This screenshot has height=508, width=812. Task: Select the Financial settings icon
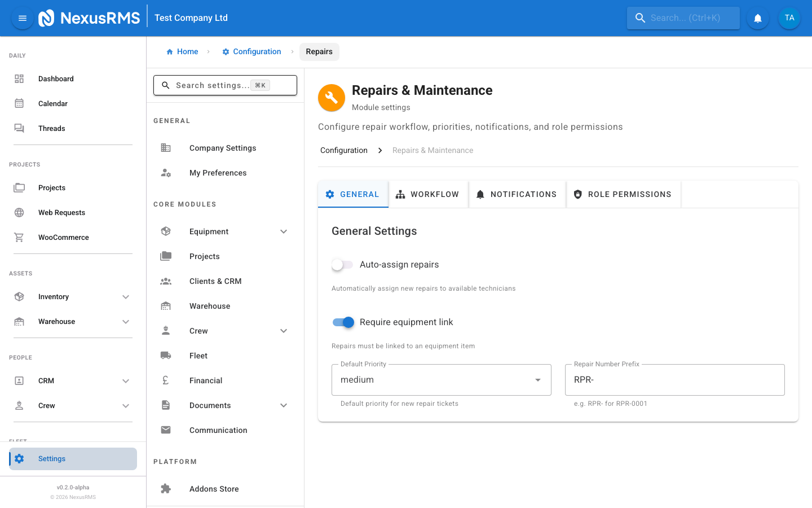pos(166,380)
